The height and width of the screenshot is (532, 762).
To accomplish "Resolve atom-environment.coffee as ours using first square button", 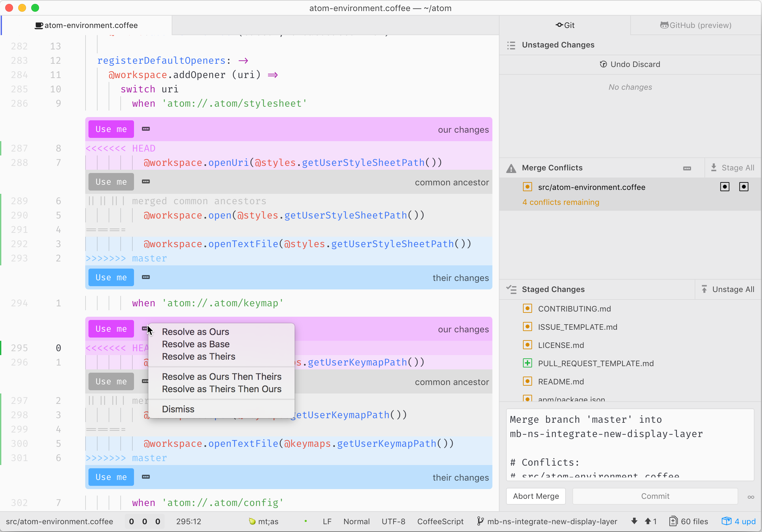I will pyautogui.click(x=725, y=187).
